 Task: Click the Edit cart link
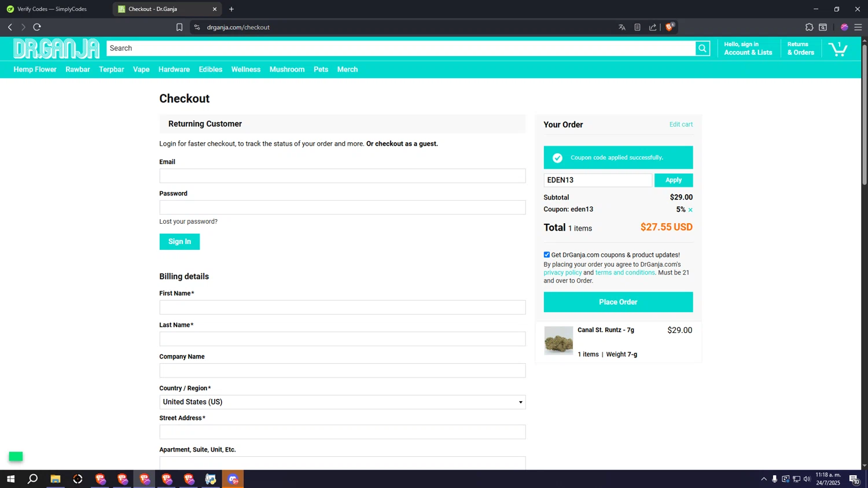pos(681,124)
